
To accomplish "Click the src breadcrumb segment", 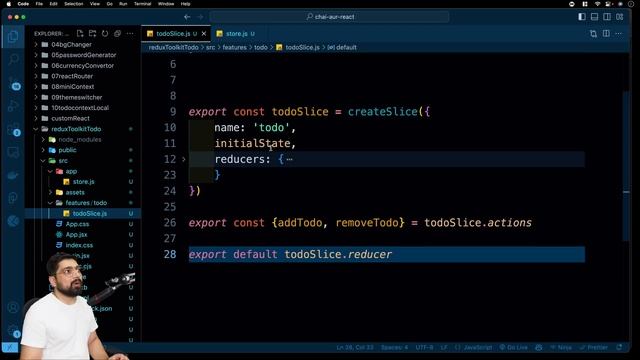I will tap(211, 47).
